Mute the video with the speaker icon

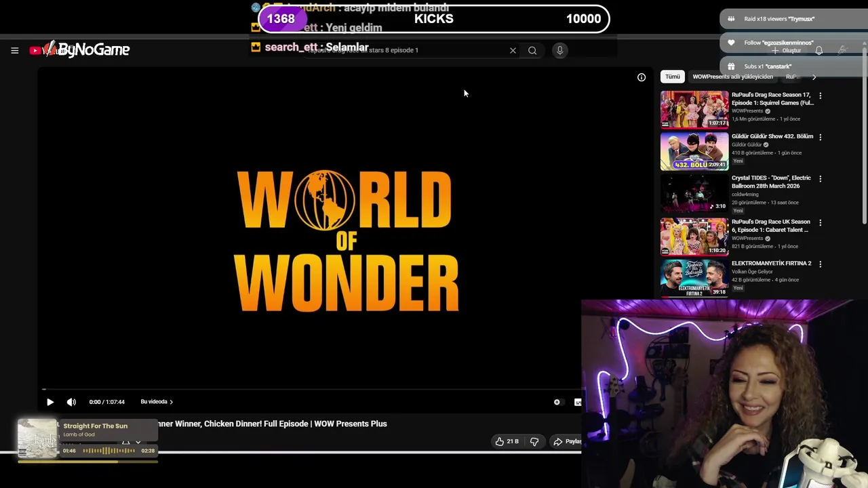click(71, 402)
